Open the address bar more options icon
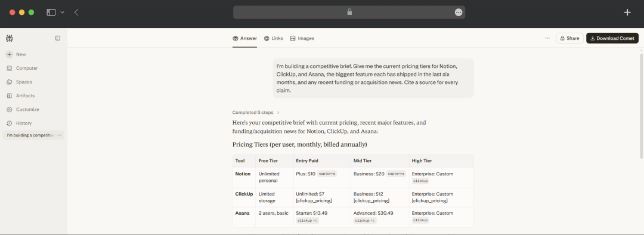This screenshot has height=235, width=644. click(459, 13)
